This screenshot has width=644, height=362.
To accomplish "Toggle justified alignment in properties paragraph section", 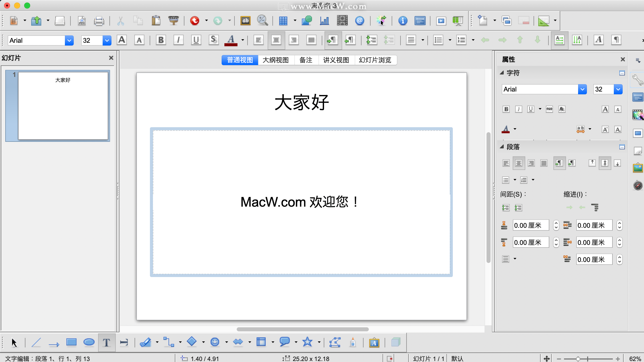I will coord(544,163).
